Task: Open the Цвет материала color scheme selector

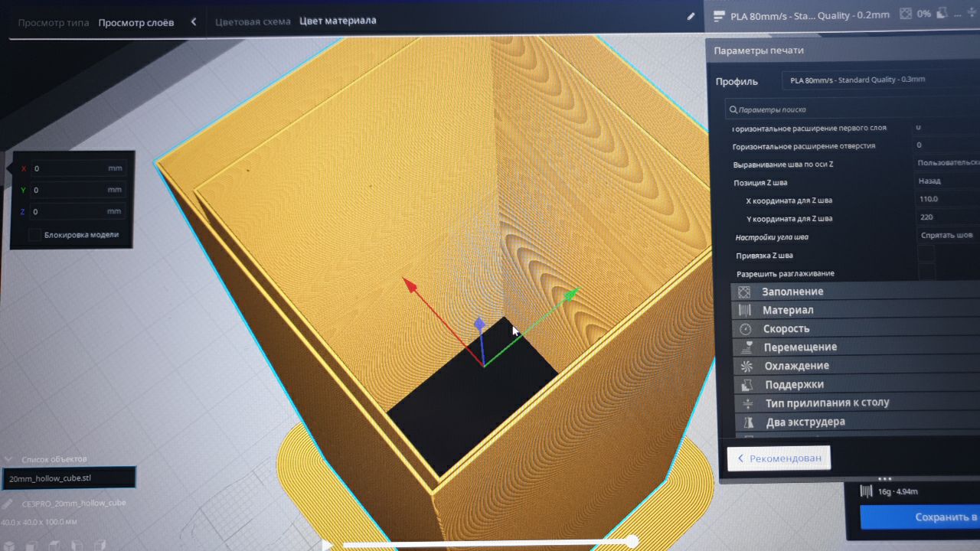Action: click(x=338, y=21)
